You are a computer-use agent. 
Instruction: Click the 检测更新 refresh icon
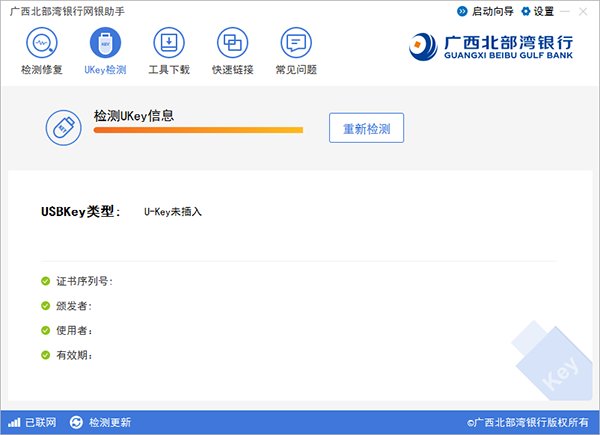(76, 422)
